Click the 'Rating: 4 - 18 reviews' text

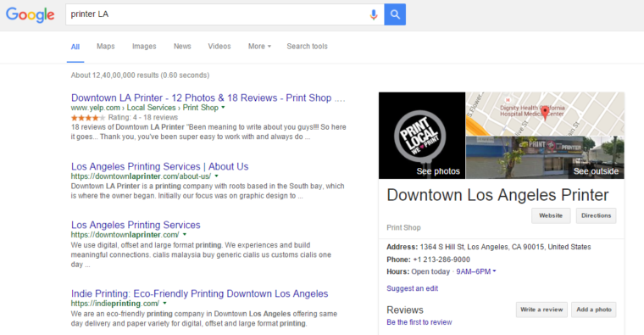click(143, 118)
